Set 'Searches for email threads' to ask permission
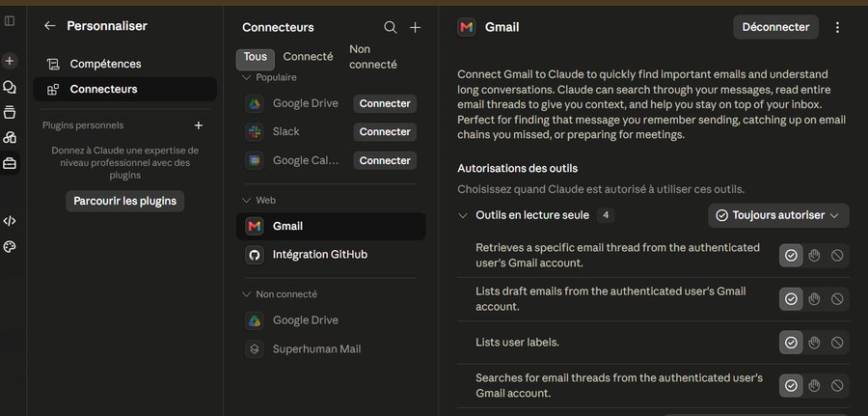868x416 pixels. 814,385
